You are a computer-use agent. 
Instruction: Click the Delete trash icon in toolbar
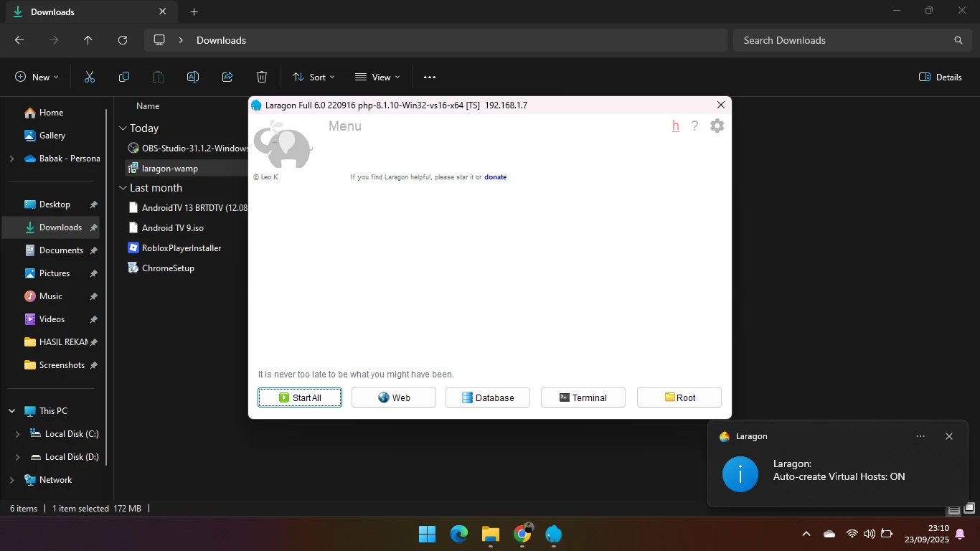point(262,77)
